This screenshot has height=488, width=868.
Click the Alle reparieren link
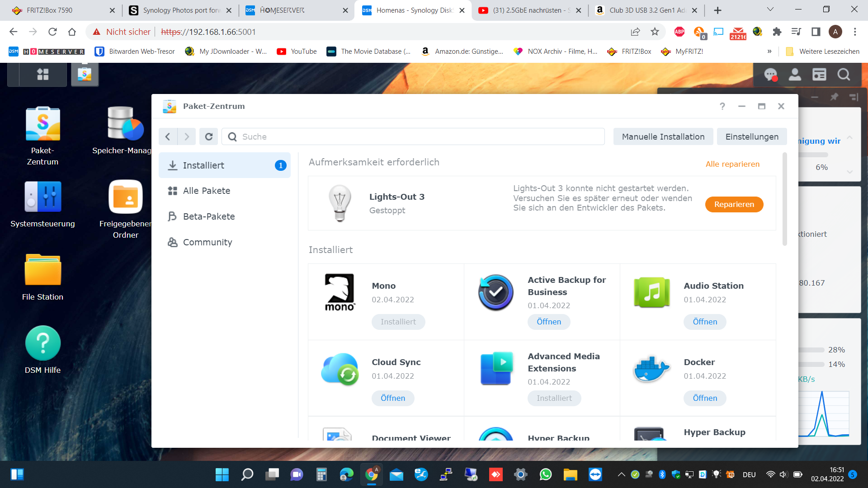[x=733, y=164]
